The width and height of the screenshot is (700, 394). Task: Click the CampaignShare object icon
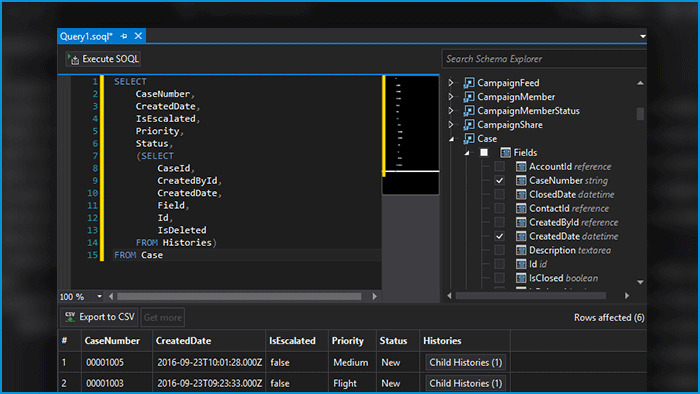coord(469,124)
